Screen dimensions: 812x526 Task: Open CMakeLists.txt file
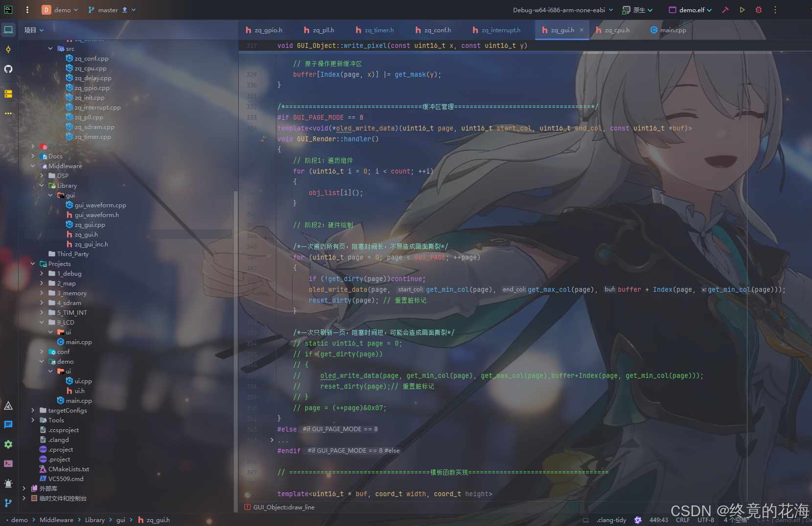click(68, 469)
